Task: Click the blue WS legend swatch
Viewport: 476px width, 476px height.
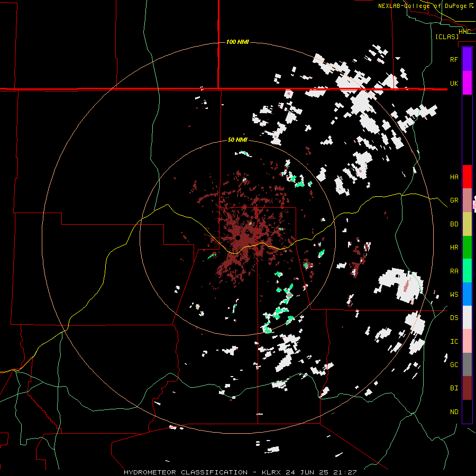Action: click(x=467, y=294)
